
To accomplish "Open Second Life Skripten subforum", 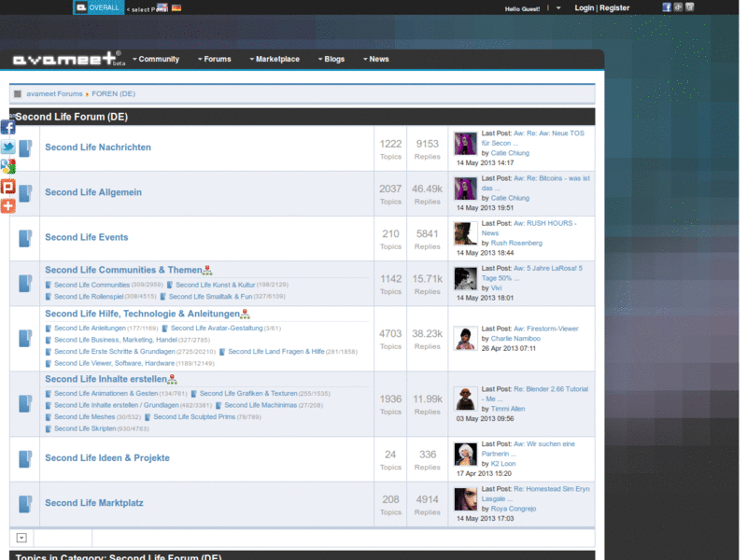I will coord(85,428).
